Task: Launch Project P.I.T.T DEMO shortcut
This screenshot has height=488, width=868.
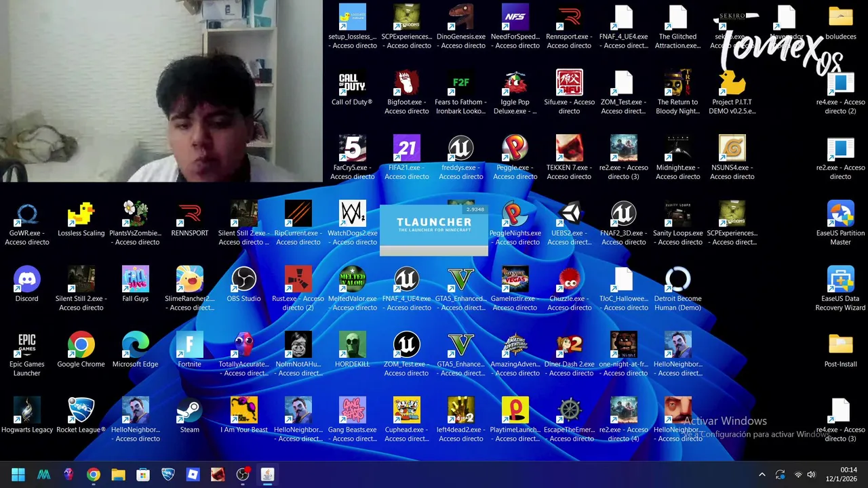Action: click(x=732, y=92)
